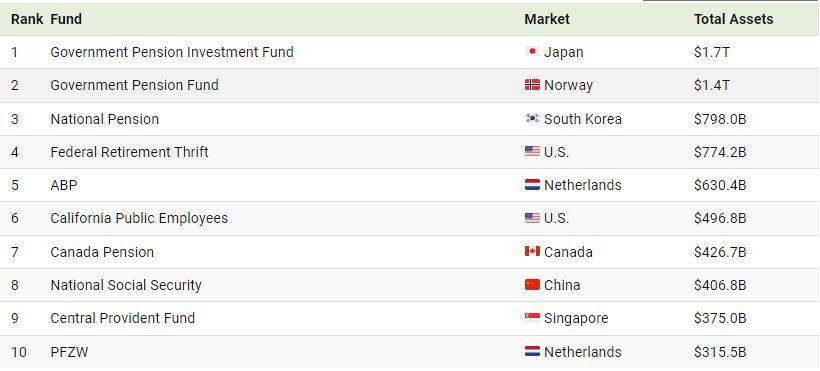Click the South Korea flag icon
Viewport: 820px width, 371px height.
click(532, 118)
